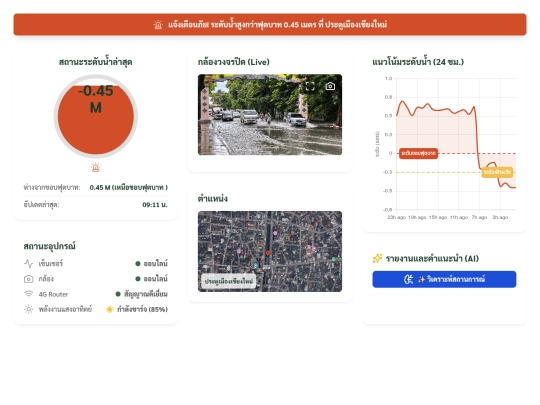Click the แนวโน้มระดับน้ำ (24 ชม.) heading
The height and width of the screenshot is (405, 540).
(x=418, y=62)
